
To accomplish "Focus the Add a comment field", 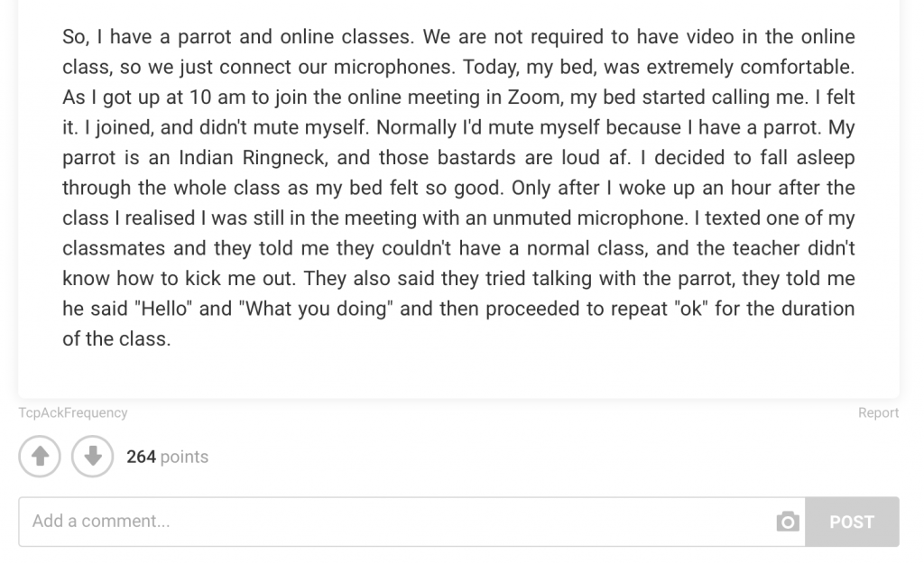I will (x=411, y=522).
